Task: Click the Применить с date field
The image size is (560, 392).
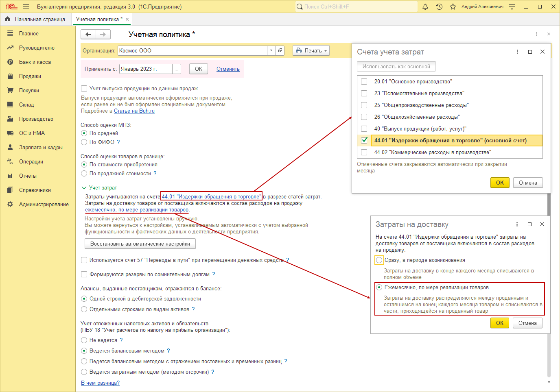Action: tap(146, 69)
